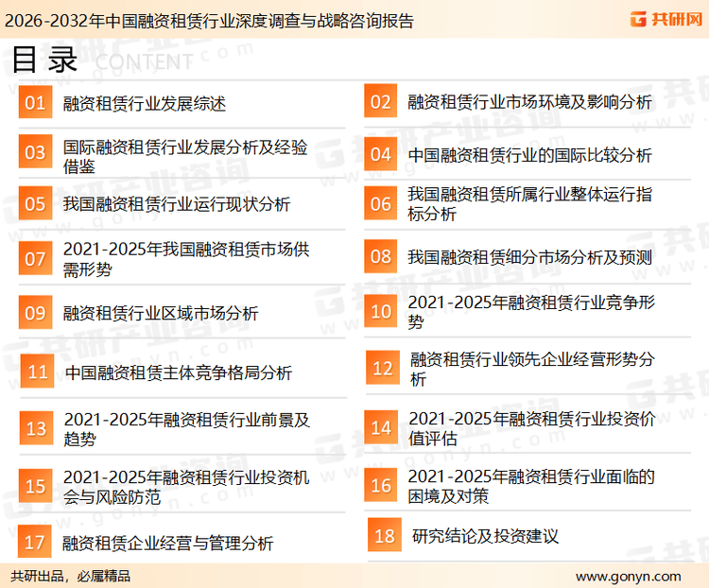
Task: Select 融资租赁行业区域市场分析 entry
Action: [x=161, y=313]
